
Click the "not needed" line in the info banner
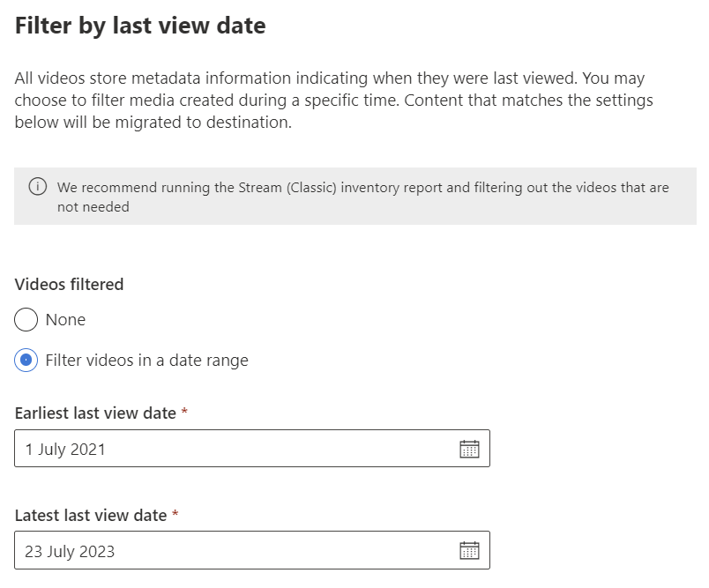point(93,207)
